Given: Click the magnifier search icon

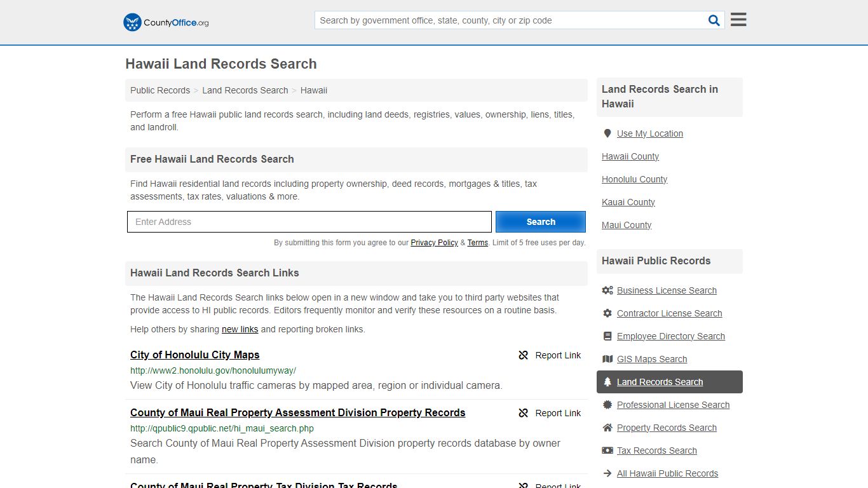Looking at the screenshot, I should tap(714, 20).
